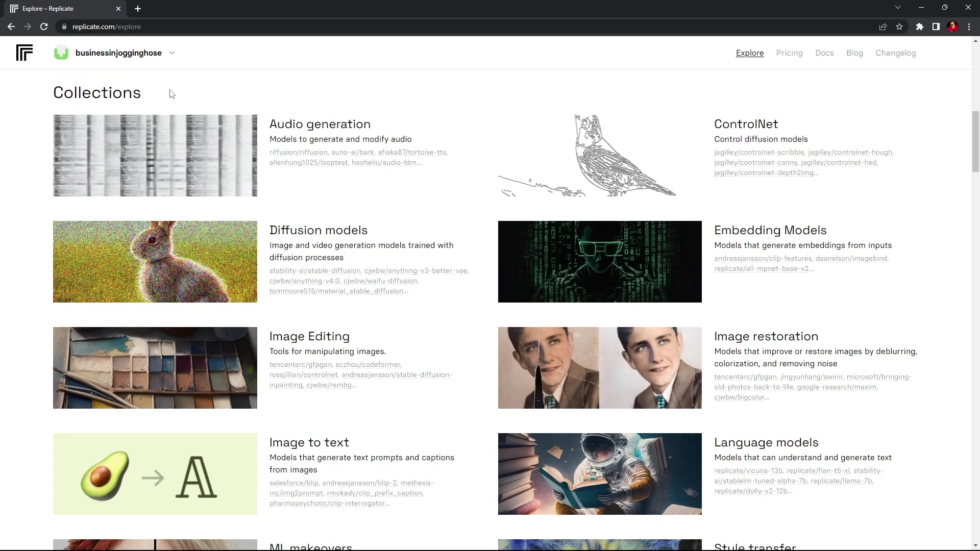Viewport: 980px width, 551px height.
Task: Click the Replicate logo
Action: pos(24,53)
